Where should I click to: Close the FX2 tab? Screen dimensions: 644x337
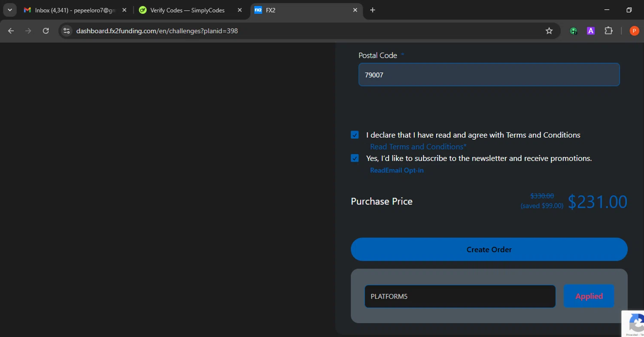pyautogui.click(x=355, y=10)
